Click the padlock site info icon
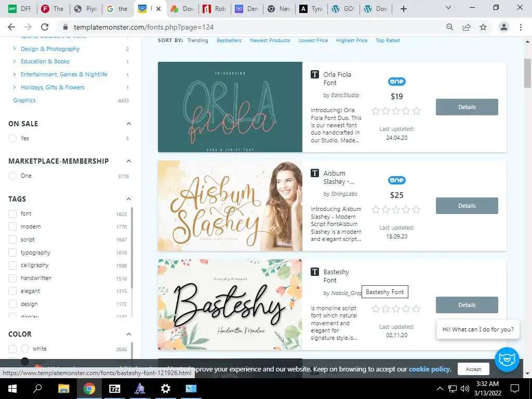532x399 pixels. (x=66, y=27)
